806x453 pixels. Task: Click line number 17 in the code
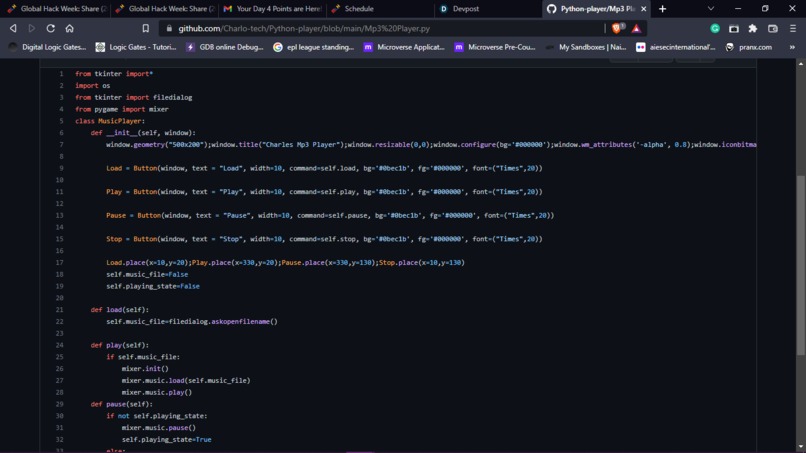[60, 262]
